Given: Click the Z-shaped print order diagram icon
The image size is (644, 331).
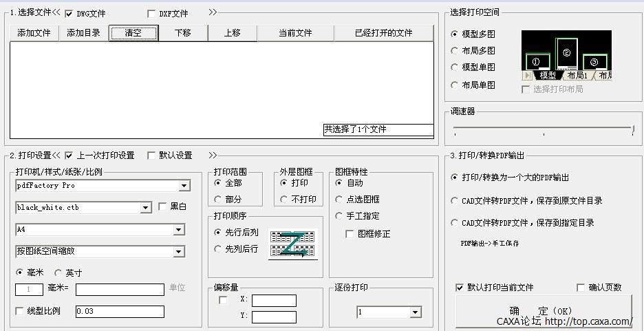Looking at the screenshot, I should (293, 244).
